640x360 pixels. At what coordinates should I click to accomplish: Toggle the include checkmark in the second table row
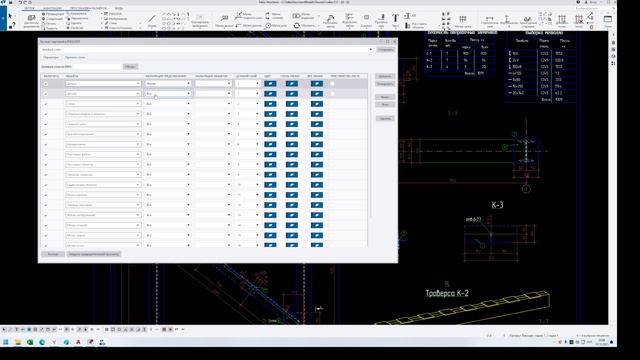[46, 94]
